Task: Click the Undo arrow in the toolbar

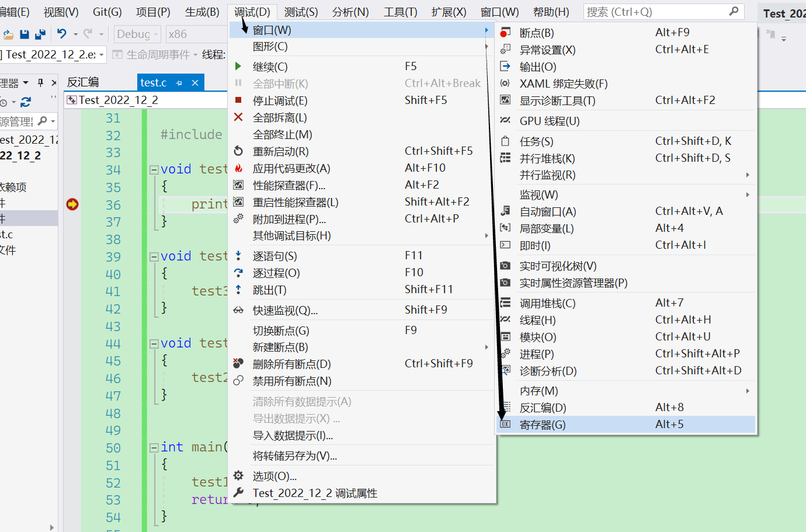Action: [x=62, y=34]
